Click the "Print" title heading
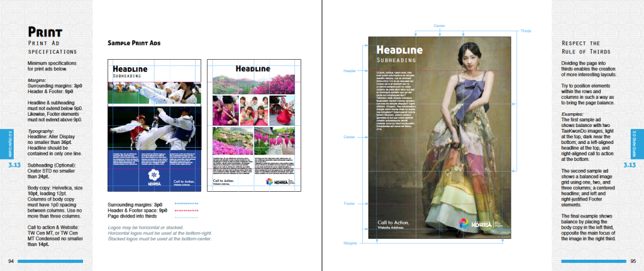Viewport: 644px width, 271px height. tap(45, 32)
